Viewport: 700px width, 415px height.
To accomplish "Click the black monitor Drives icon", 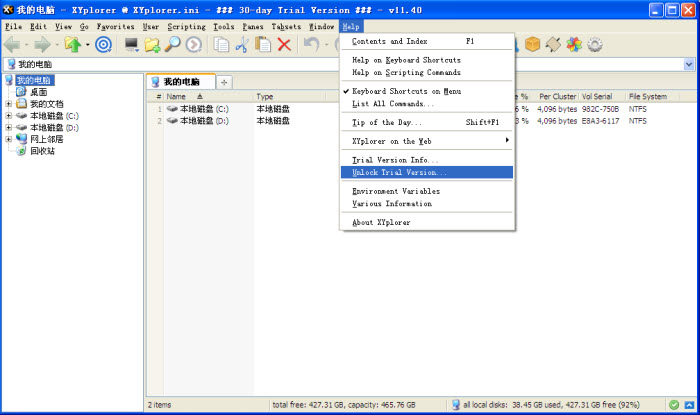I will click(x=131, y=45).
